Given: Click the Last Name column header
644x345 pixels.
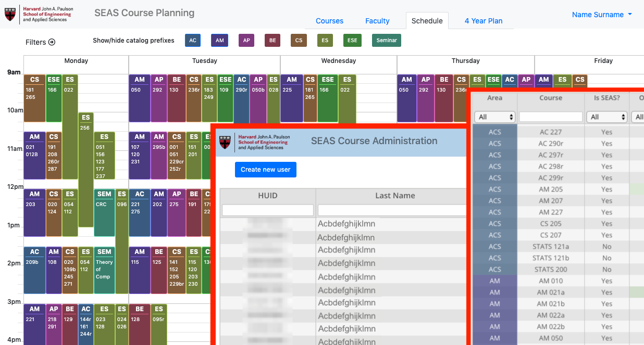Looking at the screenshot, I should [395, 196].
